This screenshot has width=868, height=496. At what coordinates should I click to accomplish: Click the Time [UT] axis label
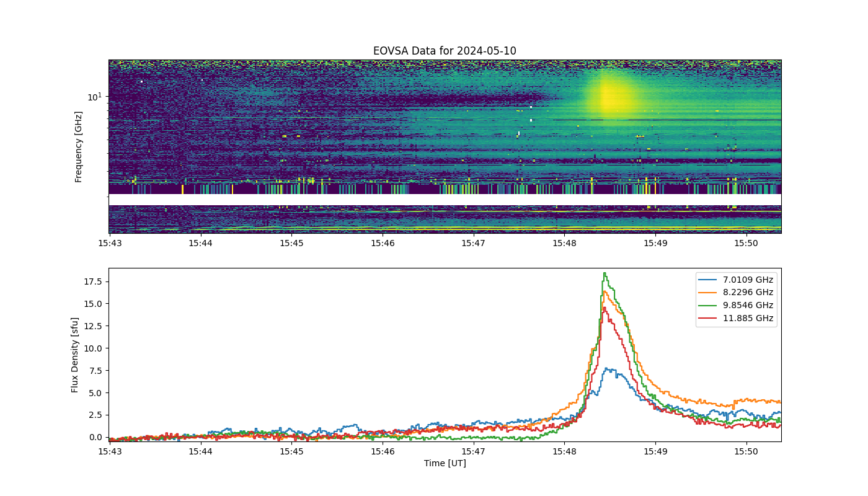[x=445, y=463]
